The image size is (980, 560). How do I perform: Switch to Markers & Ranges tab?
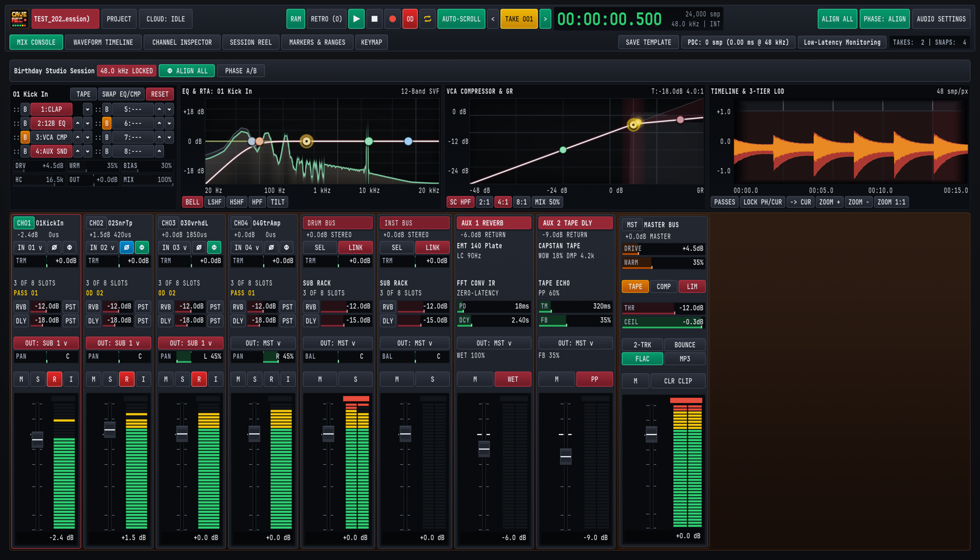click(317, 42)
